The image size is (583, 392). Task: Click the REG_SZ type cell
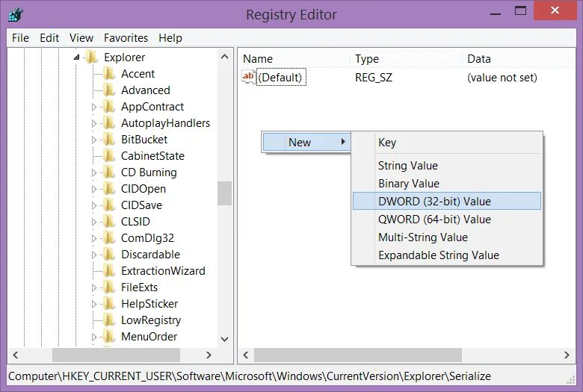pyautogui.click(x=374, y=78)
